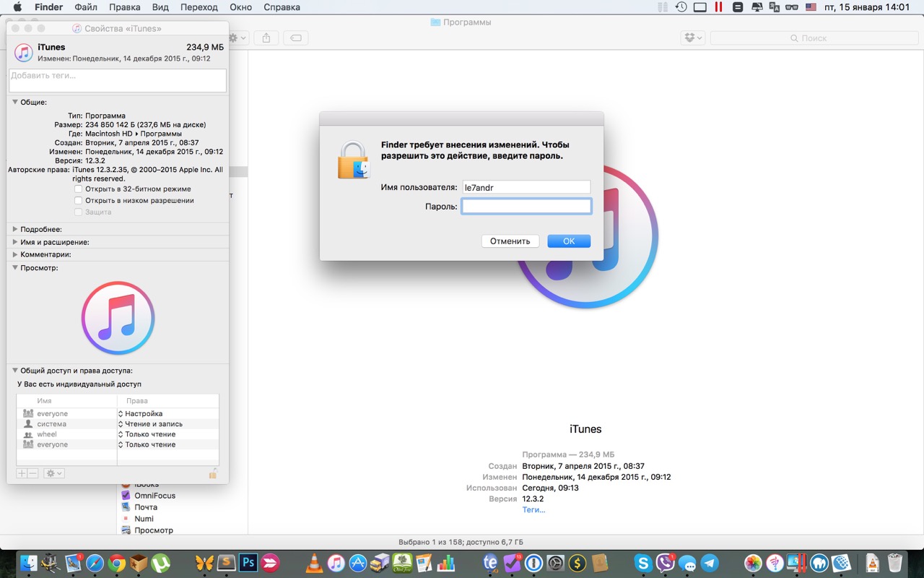This screenshot has height=578, width=924.
Task: Collapse the Просмотр section
Action: [x=14, y=268]
